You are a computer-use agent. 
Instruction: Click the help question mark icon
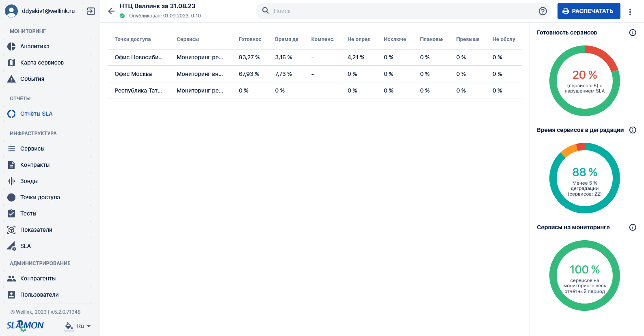click(x=543, y=11)
